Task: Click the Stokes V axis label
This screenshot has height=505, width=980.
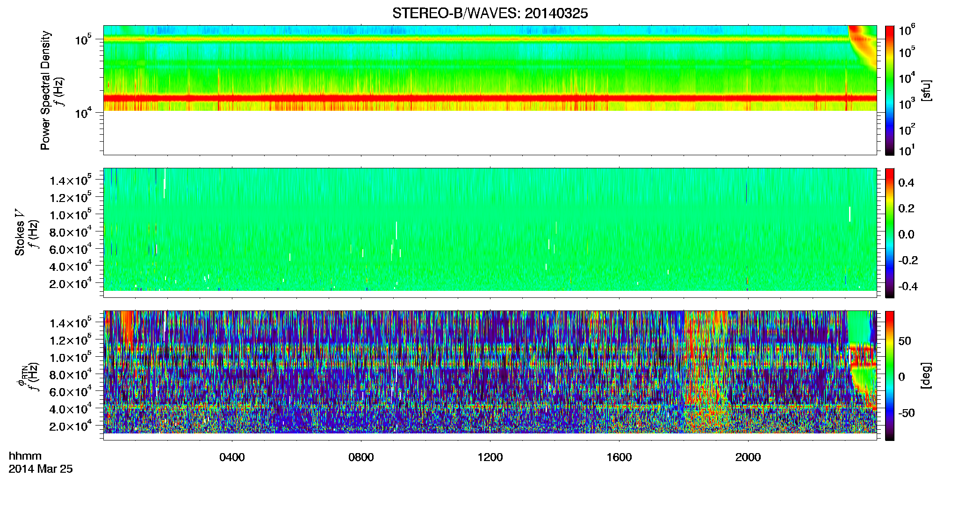Action: [x=20, y=232]
